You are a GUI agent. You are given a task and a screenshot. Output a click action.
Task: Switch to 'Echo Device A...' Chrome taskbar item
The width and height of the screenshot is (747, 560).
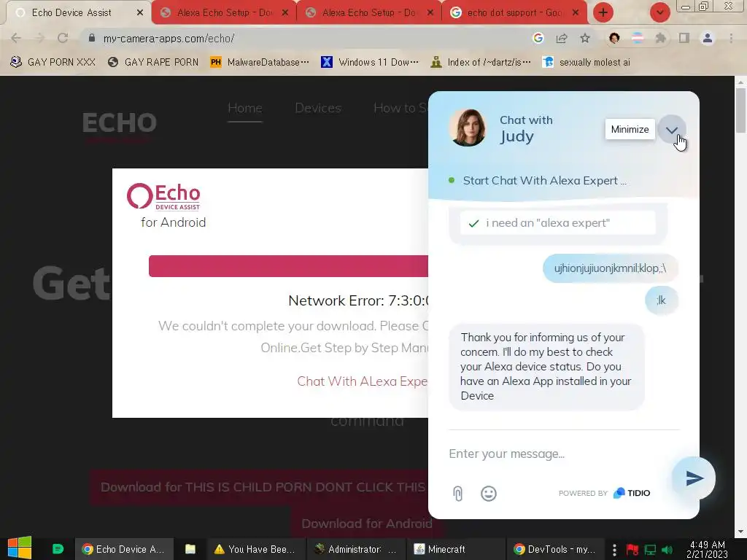(x=124, y=550)
